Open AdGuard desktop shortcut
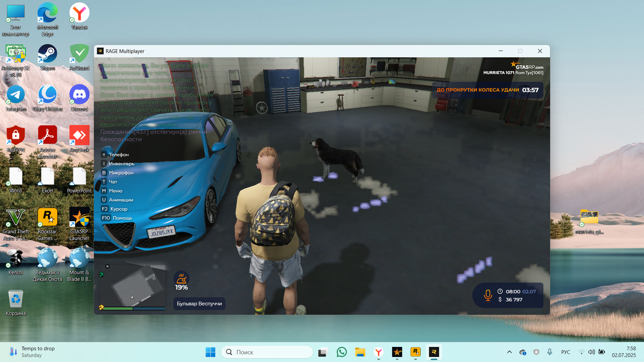This screenshot has height=362, width=644. tap(79, 57)
